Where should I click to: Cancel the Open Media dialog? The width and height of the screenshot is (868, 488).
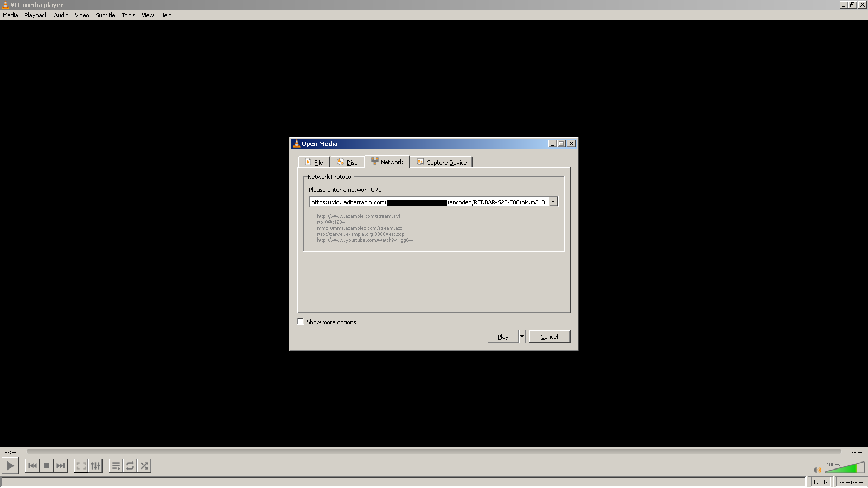pos(550,337)
